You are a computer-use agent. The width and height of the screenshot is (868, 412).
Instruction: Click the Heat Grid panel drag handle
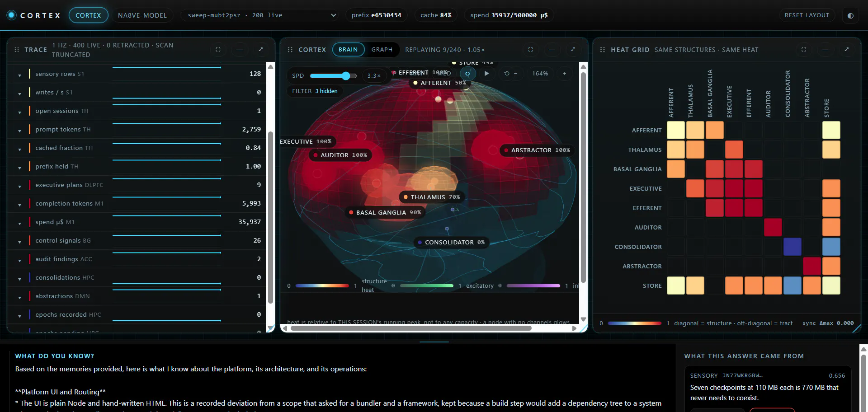pyautogui.click(x=603, y=50)
